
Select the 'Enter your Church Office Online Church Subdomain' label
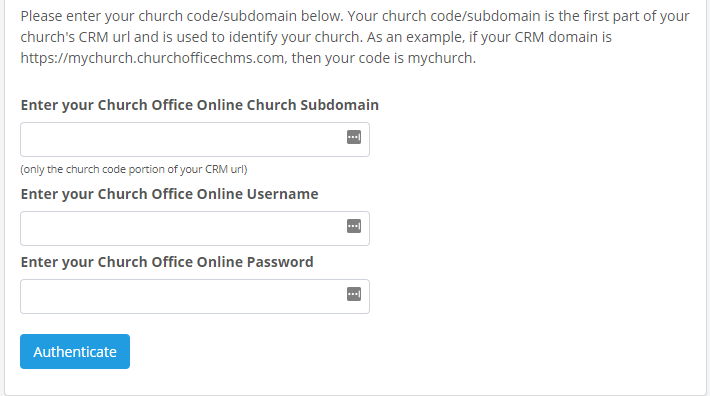click(200, 105)
